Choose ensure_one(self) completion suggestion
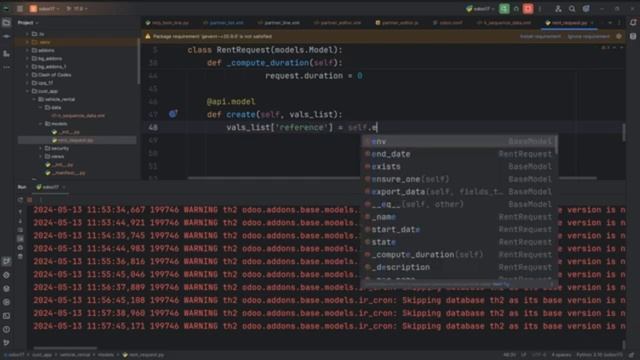Image resolution: width=640 pixels, height=360 pixels. click(x=458, y=179)
